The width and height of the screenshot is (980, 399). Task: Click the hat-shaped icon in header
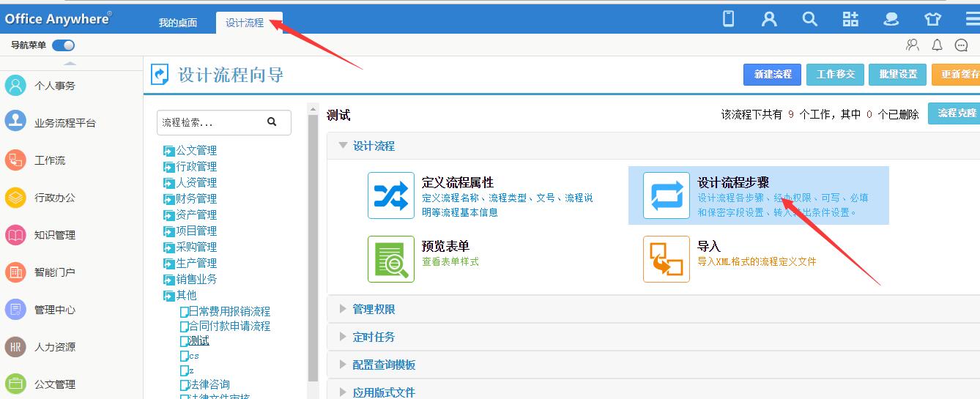891,19
